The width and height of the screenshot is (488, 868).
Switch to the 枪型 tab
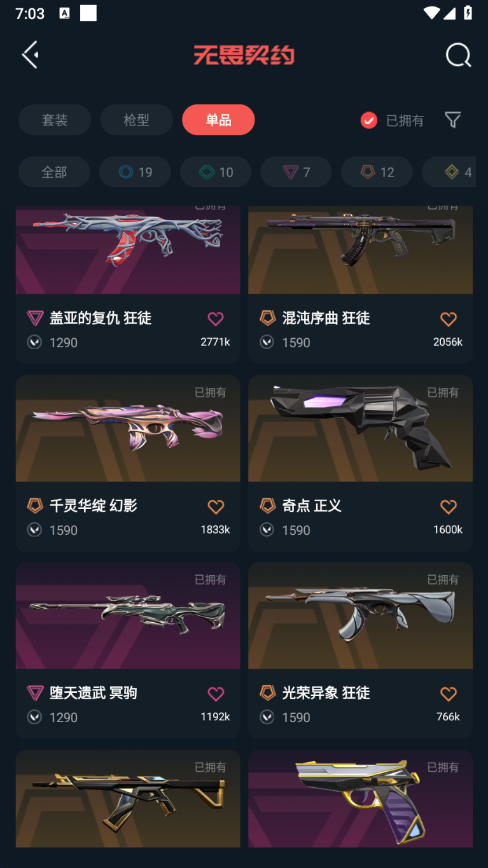tap(136, 120)
